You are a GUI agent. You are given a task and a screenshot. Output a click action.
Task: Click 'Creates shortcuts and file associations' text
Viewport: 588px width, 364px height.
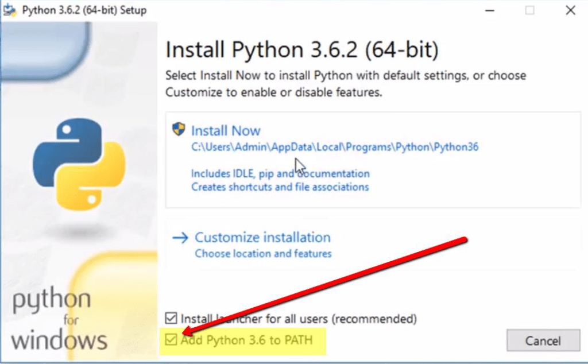click(280, 187)
